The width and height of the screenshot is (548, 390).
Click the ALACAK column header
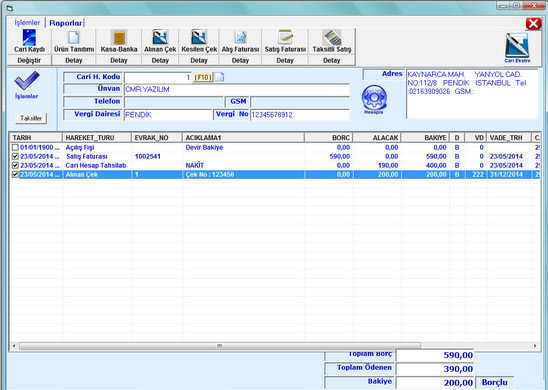coord(377,138)
